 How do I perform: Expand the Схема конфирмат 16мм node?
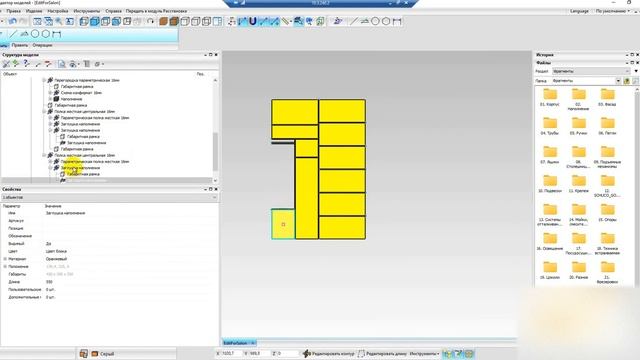click(x=50, y=93)
